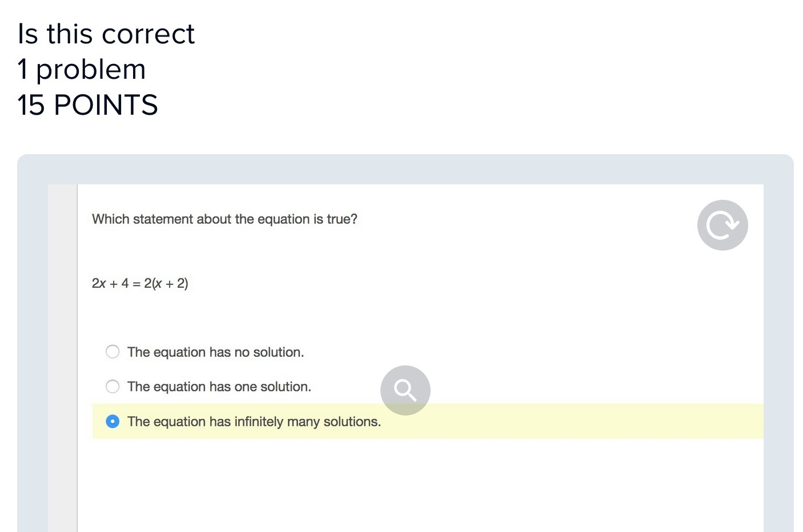Click the magnifying glass zoom icon
The height and width of the screenshot is (532, 803).
click(405, 390)
